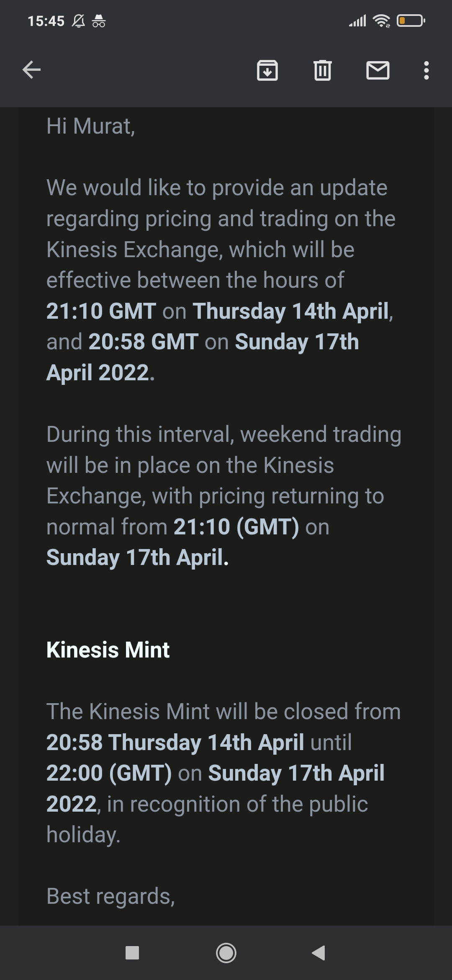Viewport: 452px width, 980px height.
Task: Archive this email with the archive icon
Action: click(x=267, y=70)
